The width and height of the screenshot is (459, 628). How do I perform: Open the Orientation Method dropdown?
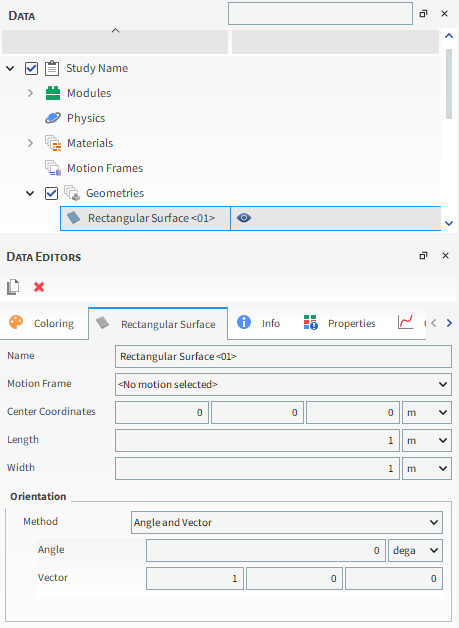pyautogui.click(x=287, y=522)
